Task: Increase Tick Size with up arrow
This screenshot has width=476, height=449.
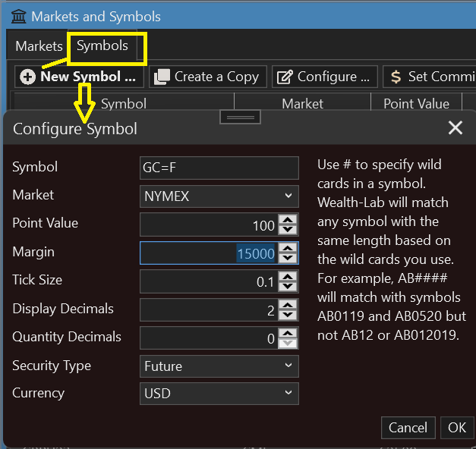Action: [x=288, y=276]
